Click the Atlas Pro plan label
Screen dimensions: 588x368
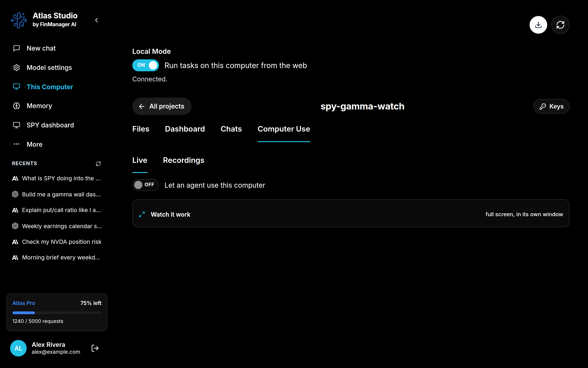click(x=24, y=303)
